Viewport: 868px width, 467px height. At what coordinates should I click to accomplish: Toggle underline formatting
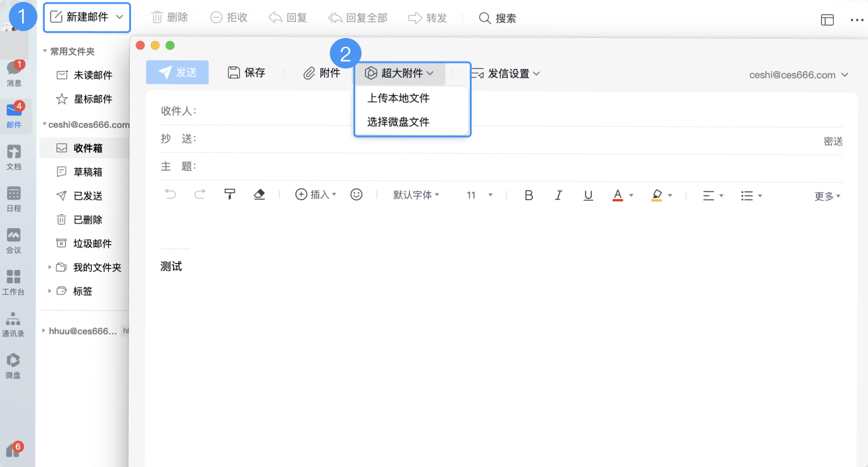(x=588, y=195)
